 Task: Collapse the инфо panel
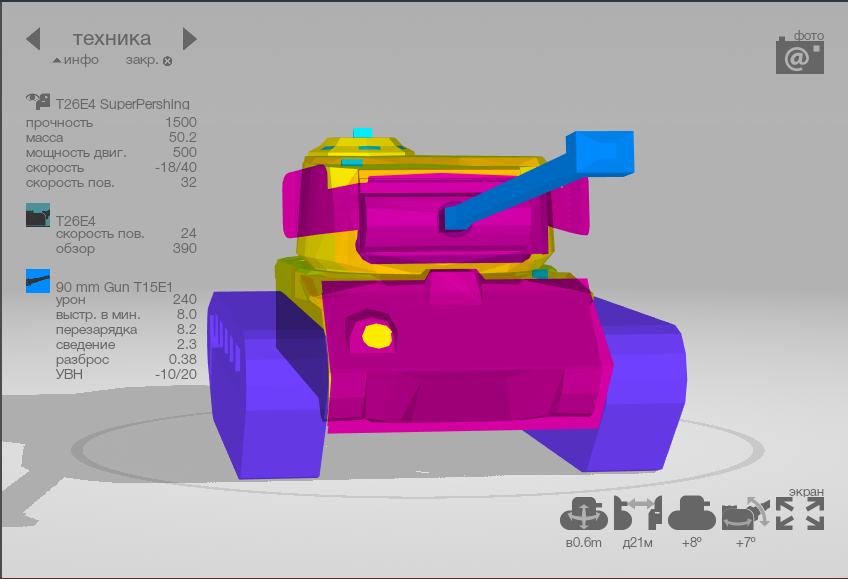point(76,60)
